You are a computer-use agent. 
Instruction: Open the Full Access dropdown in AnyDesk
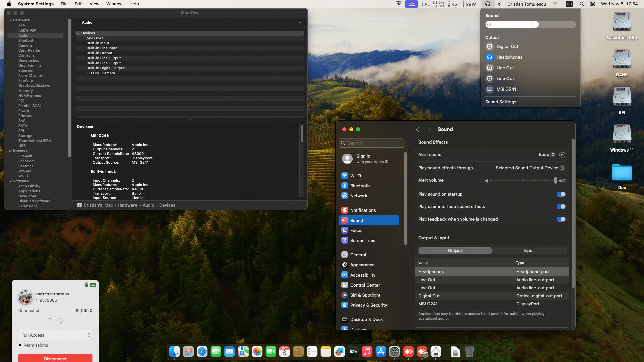tap(55, 335)
